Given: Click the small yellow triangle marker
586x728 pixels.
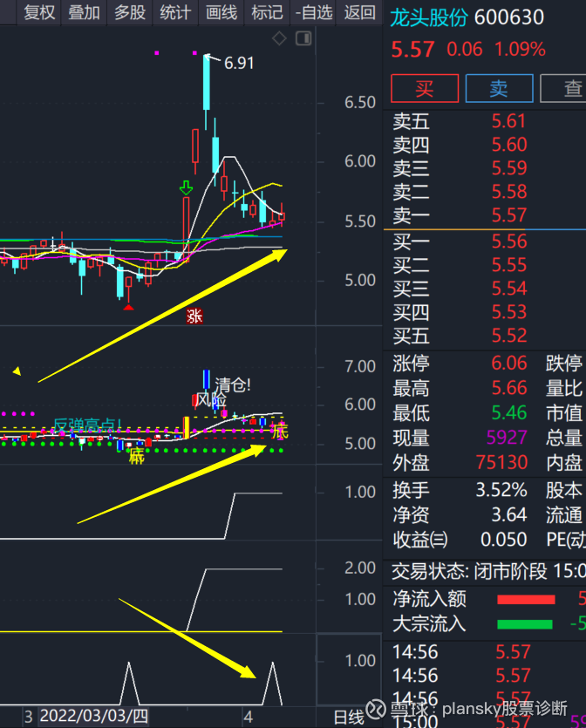Looking at the screenshot, I should point(17,371).
